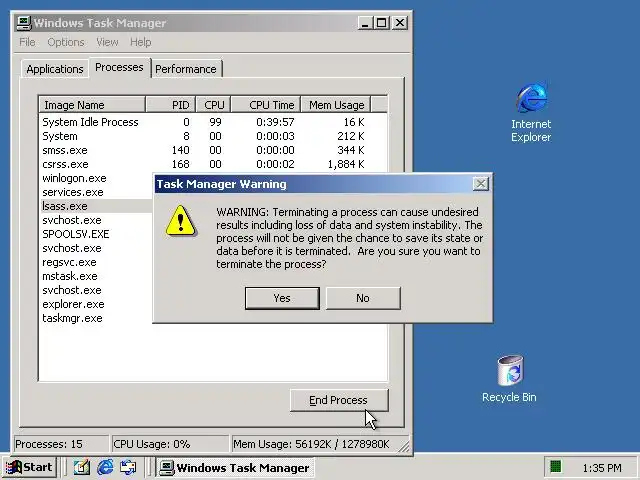Select taskmgr.exe in process list

(x=72, y=318)
